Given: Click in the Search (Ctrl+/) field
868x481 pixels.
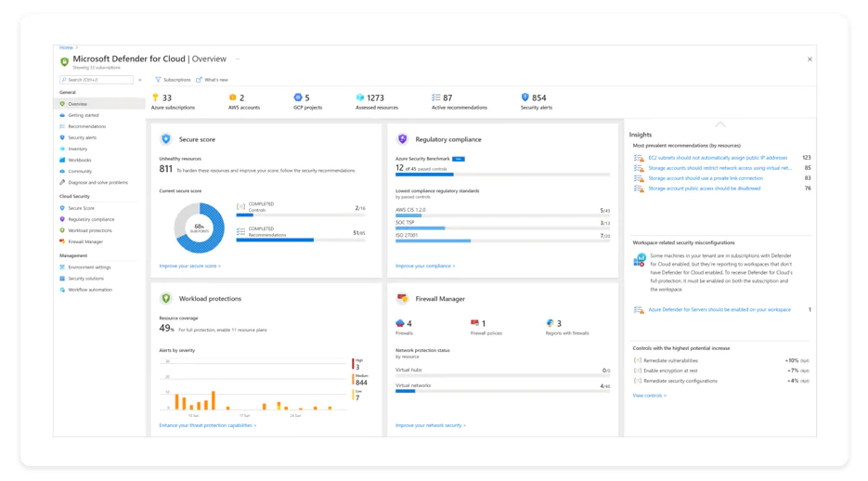Looking at the screenshot, I should click(x=97, y=80).
